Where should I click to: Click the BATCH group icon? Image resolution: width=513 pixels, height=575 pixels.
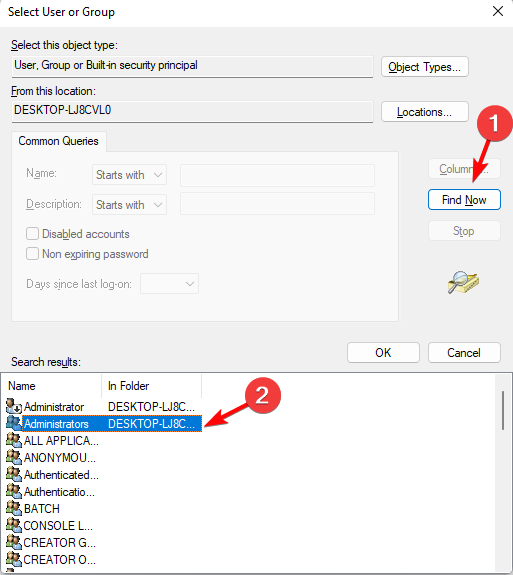coord(14,508)
